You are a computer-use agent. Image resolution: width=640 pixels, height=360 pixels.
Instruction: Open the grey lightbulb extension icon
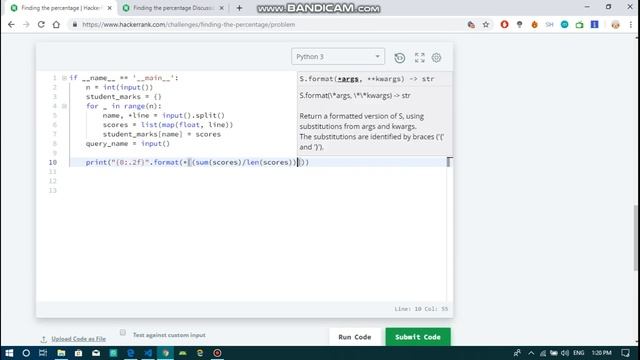click(x=520, y=24)
